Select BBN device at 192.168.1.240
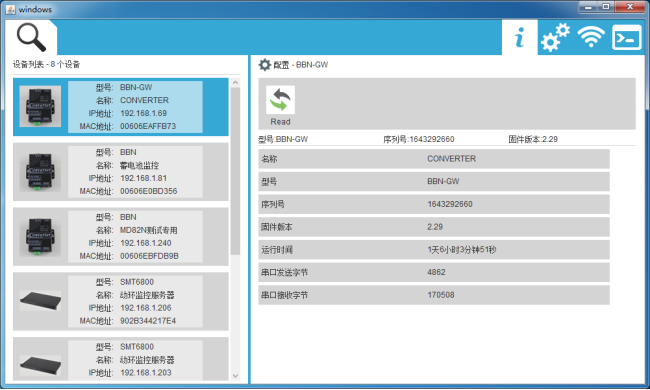The image size is (650, 390). [x=121, y=237]
